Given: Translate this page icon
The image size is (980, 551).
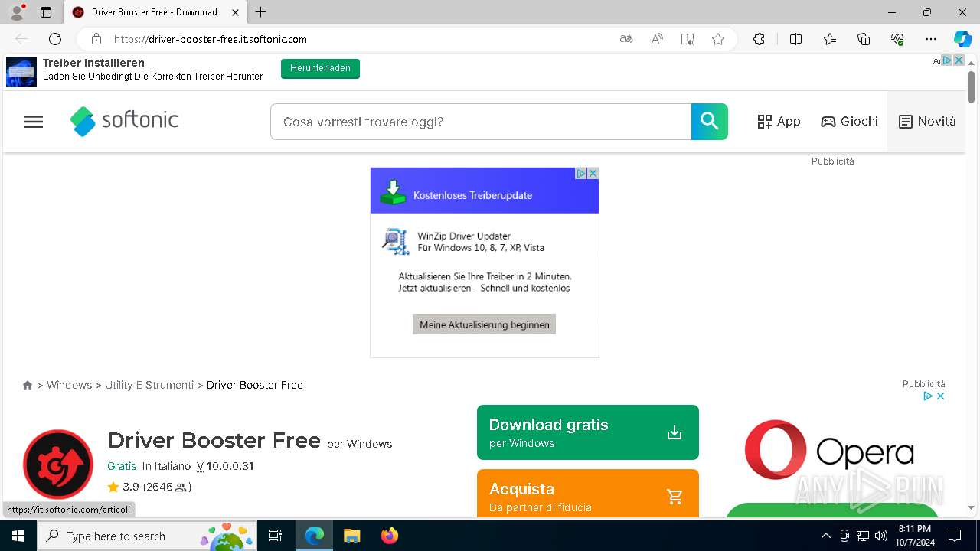Looking at the screenshot, I should click(626, 39).
